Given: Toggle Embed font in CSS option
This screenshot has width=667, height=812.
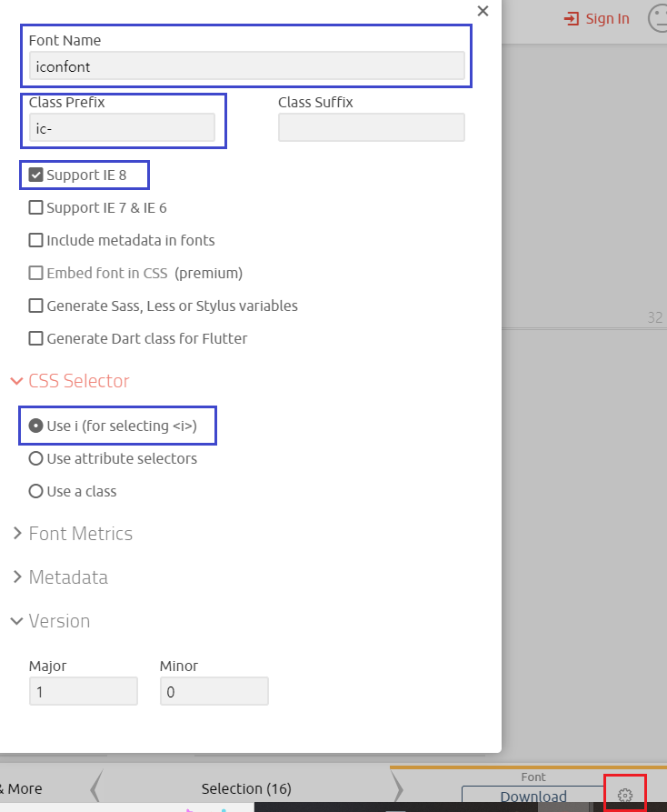Looking at the screenshot, I should [x=35, y=273].
